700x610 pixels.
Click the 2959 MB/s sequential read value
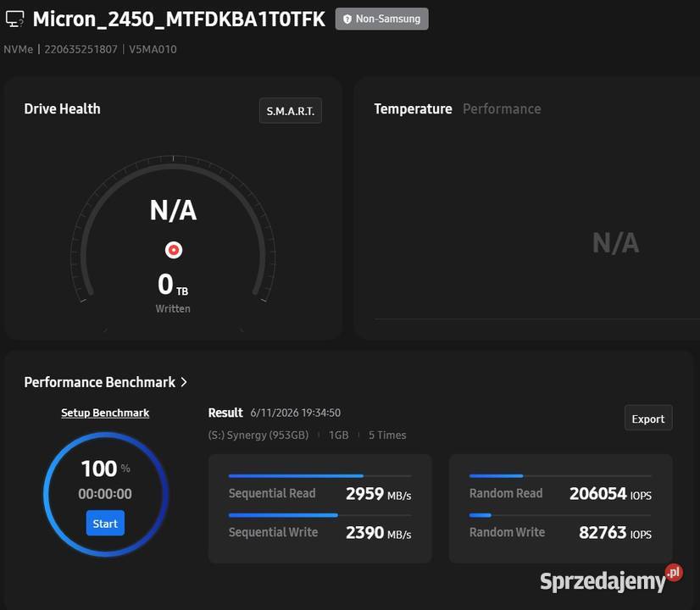click(x=379, y=494)
